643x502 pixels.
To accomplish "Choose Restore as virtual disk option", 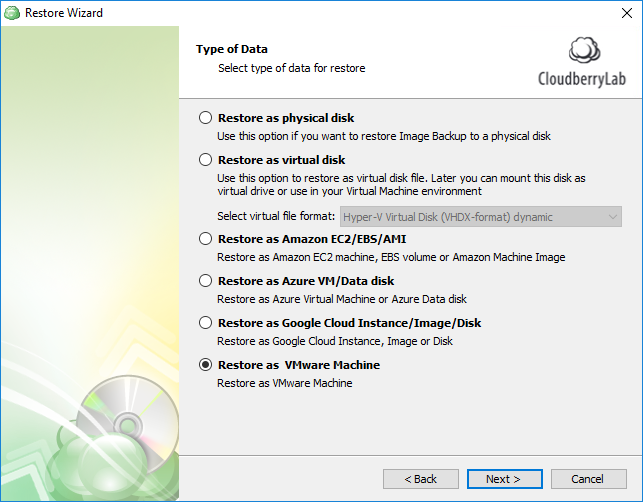I will point(205,160).
